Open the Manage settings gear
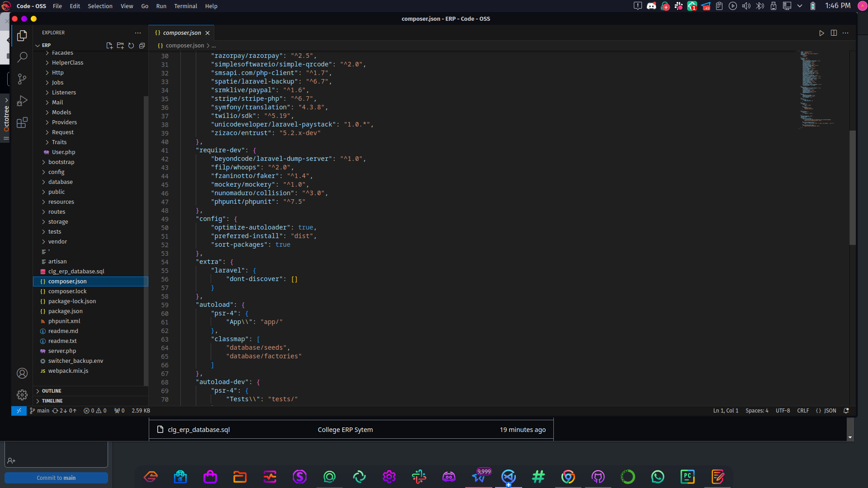 (22, 395)
